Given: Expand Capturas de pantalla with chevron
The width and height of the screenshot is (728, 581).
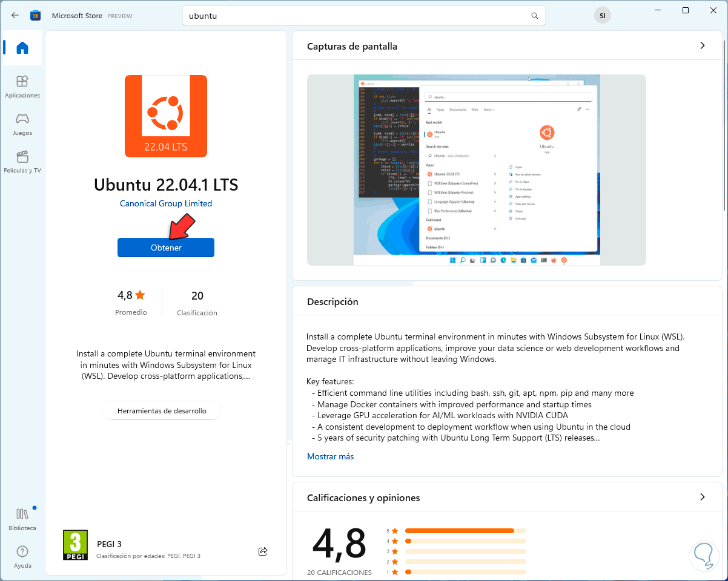Looking at the screenshot, I should click(703, 45).
